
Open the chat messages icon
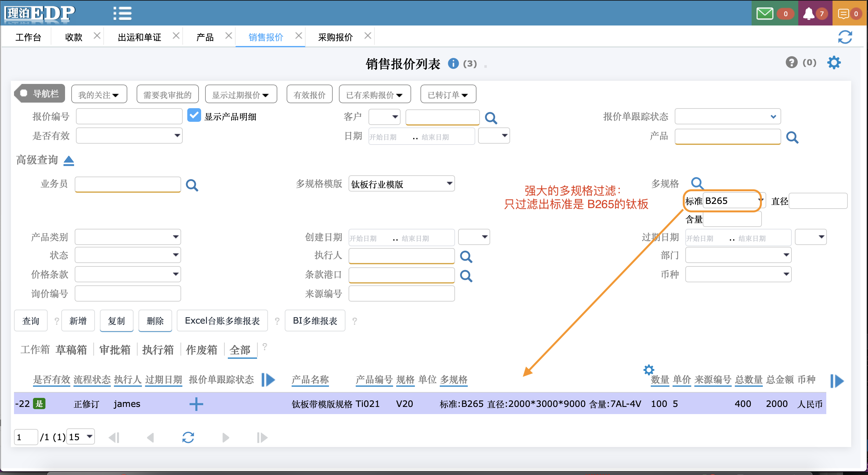click(843, 13)
